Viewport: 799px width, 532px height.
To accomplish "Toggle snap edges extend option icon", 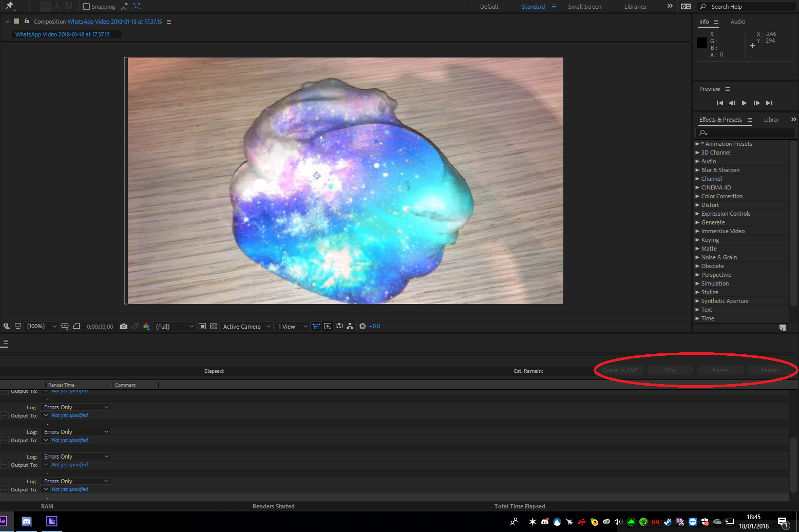I will [x=124, y=7].
